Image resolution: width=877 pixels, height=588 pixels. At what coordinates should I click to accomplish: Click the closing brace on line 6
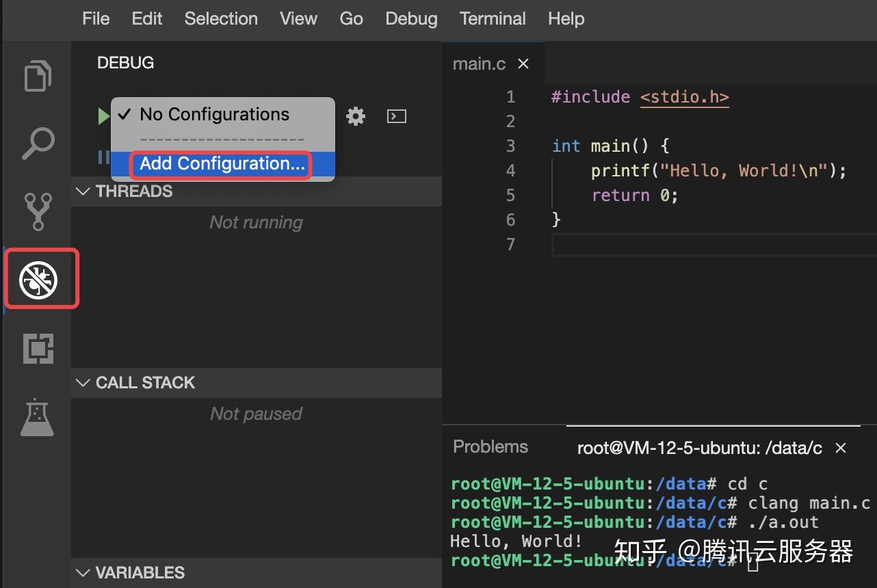point(556,219)
